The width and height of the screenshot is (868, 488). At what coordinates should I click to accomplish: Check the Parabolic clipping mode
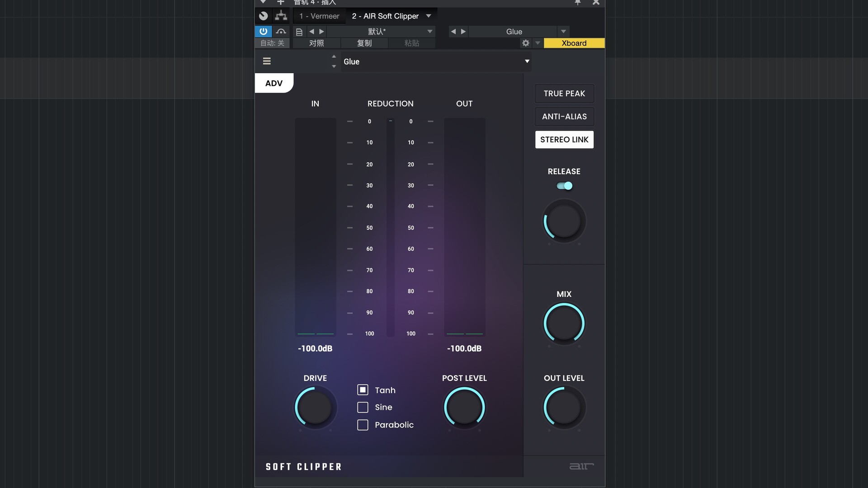[363, 425]
